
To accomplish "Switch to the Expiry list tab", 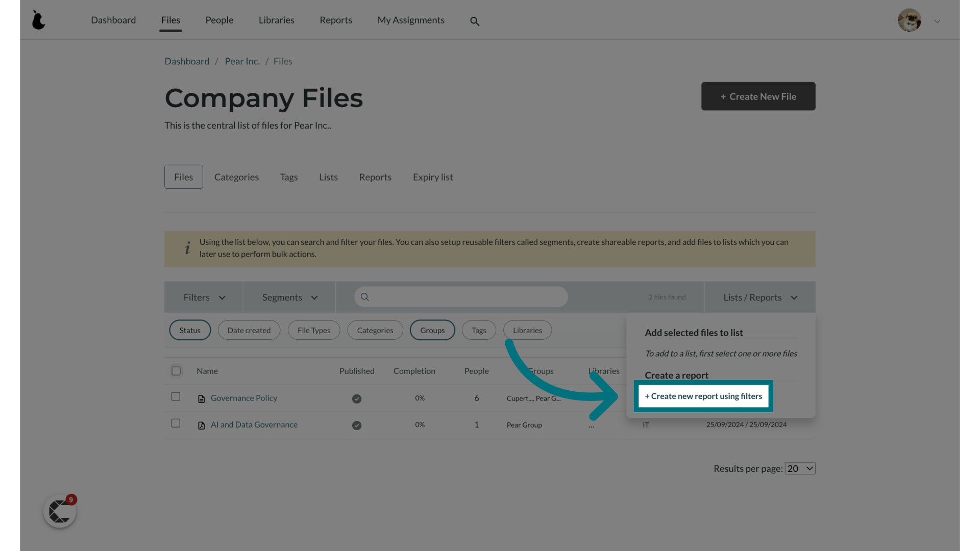I will coord(433,177).
